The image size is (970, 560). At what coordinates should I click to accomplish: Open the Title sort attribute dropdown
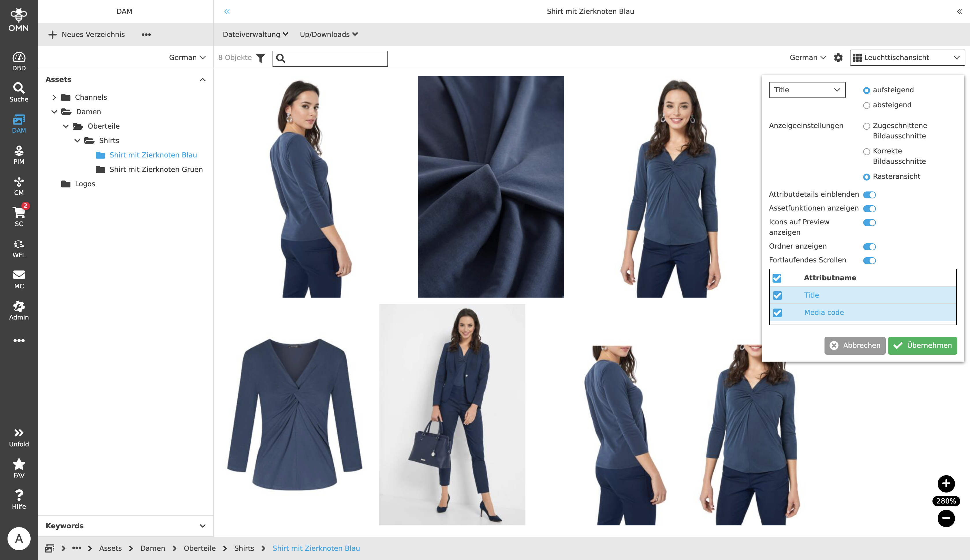tap(807, 90)
